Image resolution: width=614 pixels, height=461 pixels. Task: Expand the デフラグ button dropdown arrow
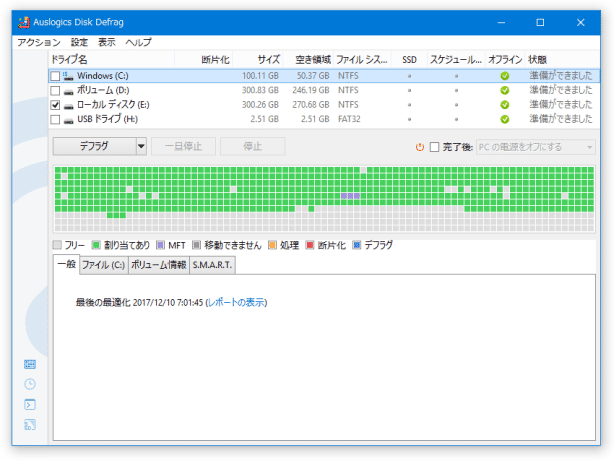(x=141, y=146)
